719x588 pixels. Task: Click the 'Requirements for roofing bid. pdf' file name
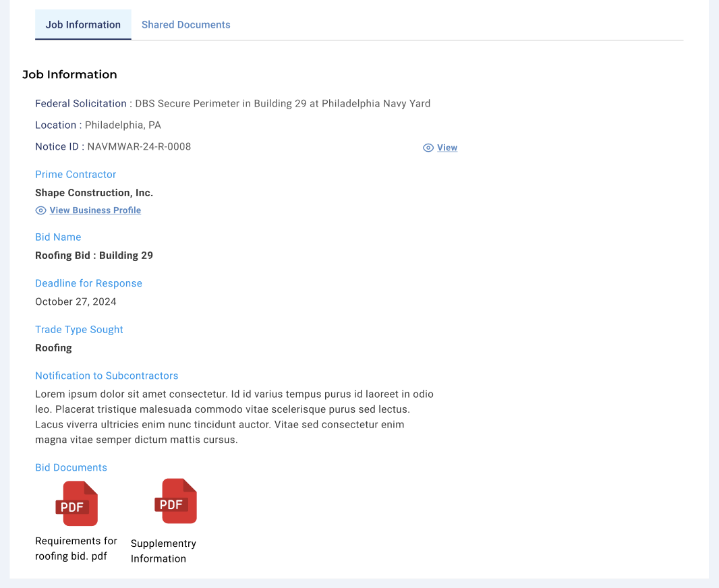point(76,549)
